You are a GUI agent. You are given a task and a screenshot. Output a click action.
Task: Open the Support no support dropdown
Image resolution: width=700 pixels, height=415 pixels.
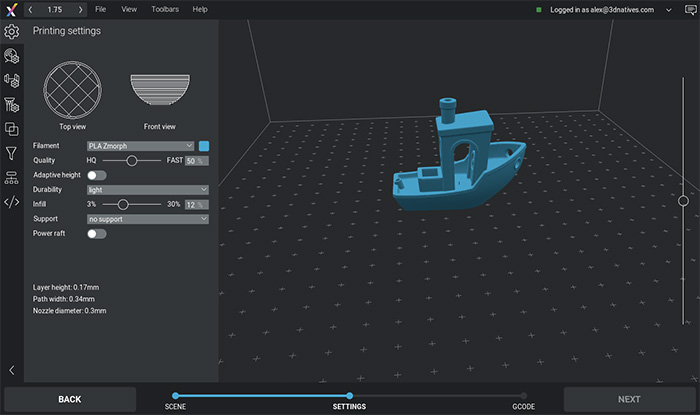pyautogui.click(x=148, y=219)
